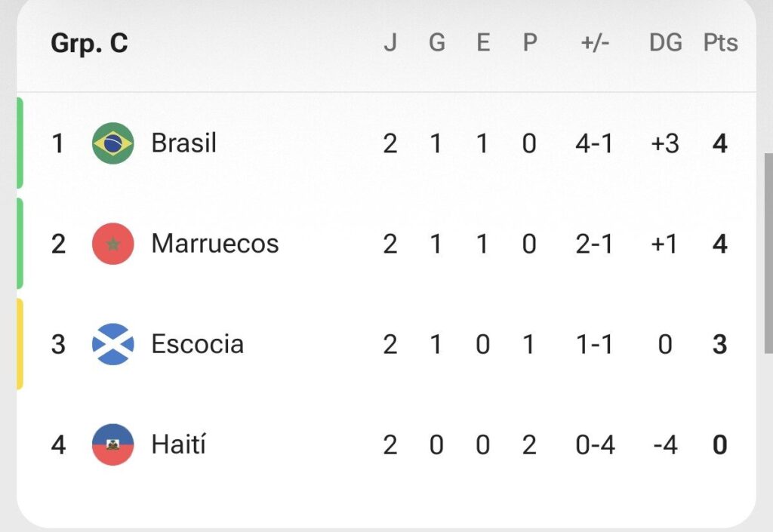Click the vertical scrollbar thumb
The height and width of the screenshot is (532, 773).
768,254
